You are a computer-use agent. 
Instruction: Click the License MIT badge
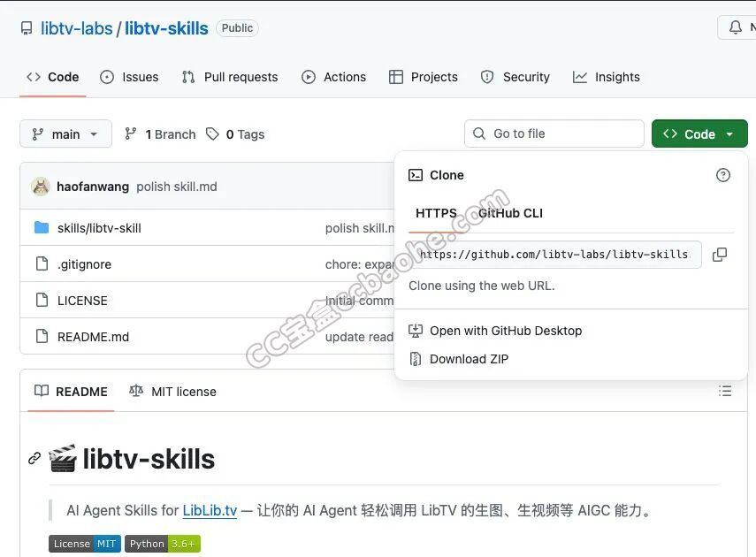coord(84,544)
